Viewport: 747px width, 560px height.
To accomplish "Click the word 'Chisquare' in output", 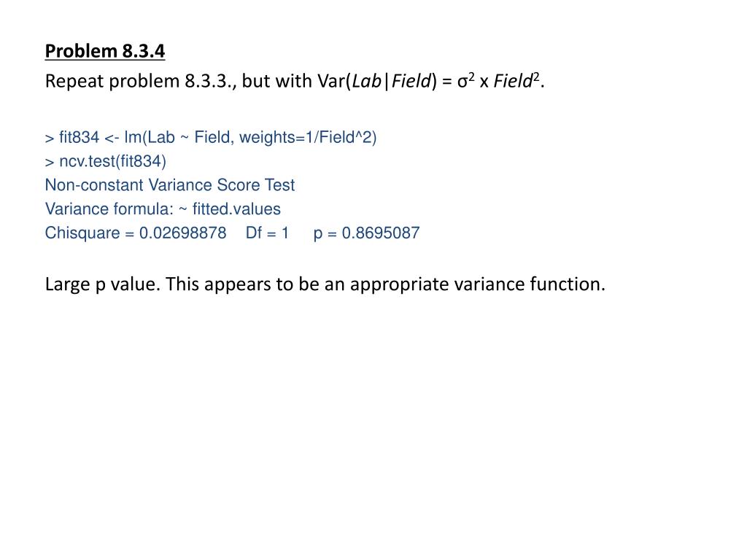I will [x=82, y=233].
